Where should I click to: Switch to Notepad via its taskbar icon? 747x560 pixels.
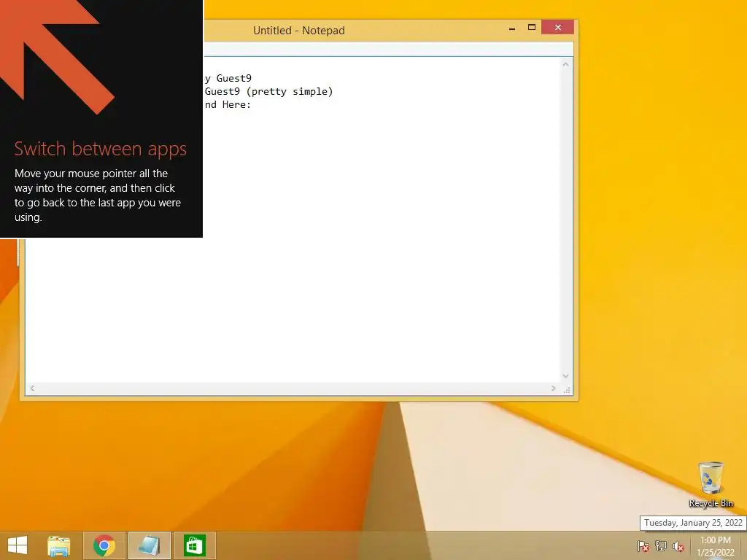tap(149, 545)
